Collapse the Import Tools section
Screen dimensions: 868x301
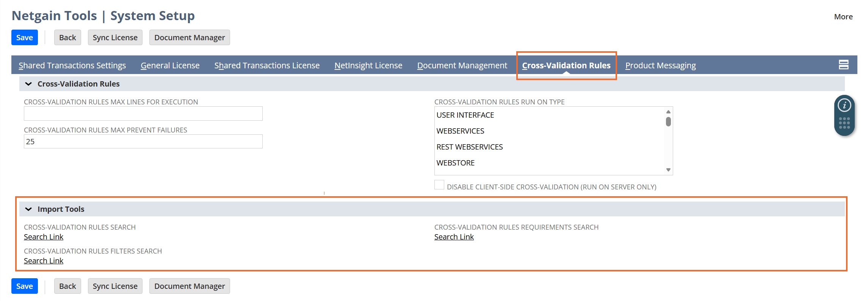click(x=28, y=209)
